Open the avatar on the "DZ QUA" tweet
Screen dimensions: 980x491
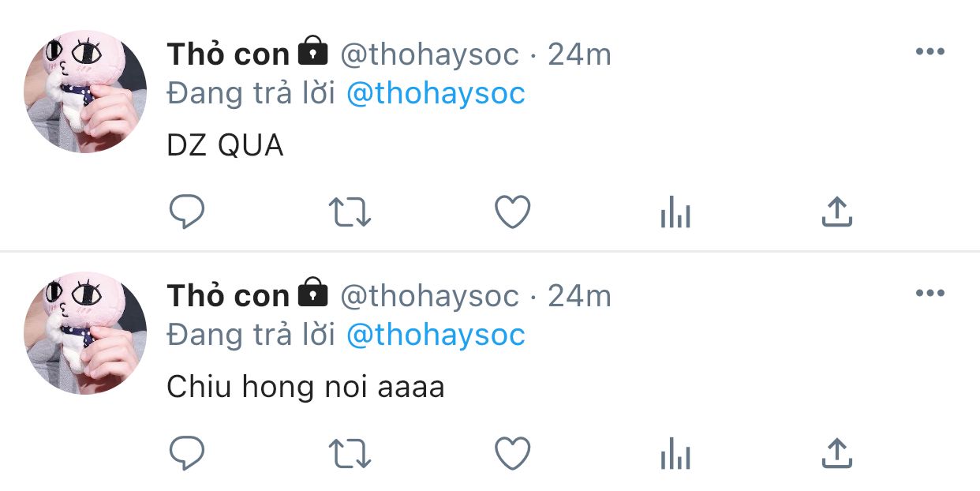tap(85, 92)
